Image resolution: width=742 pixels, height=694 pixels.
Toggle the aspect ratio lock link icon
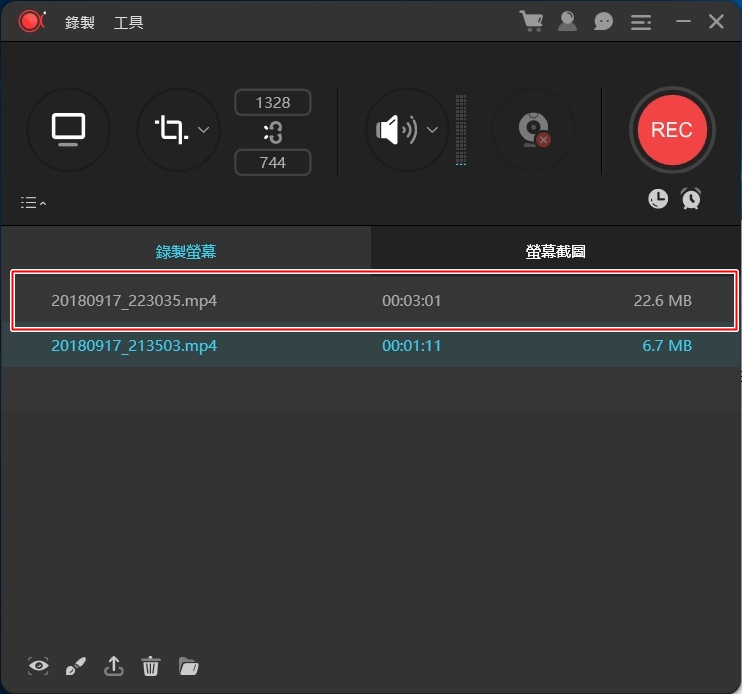[x=273, y=132]
